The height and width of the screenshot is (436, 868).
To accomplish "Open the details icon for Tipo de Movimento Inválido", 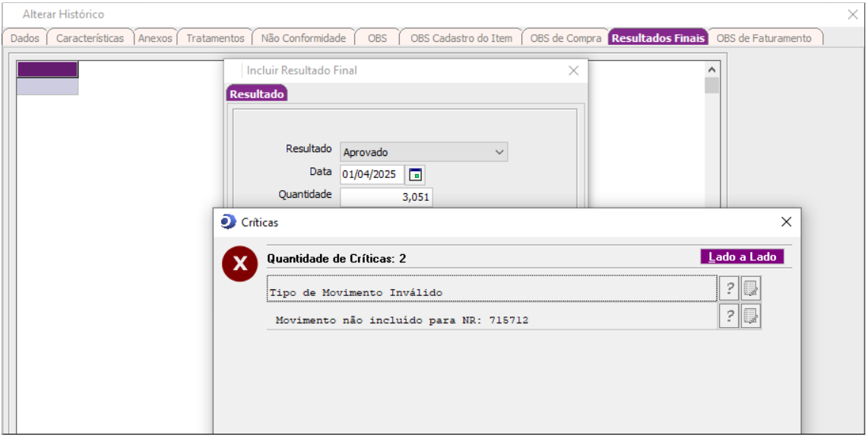I will pyautogui.click(x=751, y=288).
